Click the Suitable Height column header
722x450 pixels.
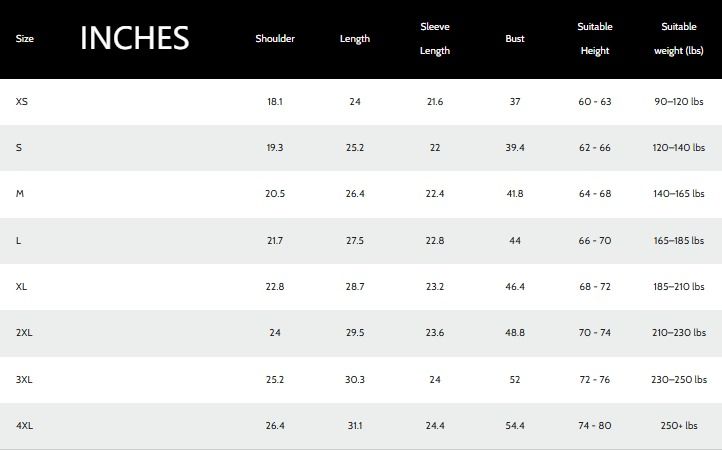pos(595,39)
